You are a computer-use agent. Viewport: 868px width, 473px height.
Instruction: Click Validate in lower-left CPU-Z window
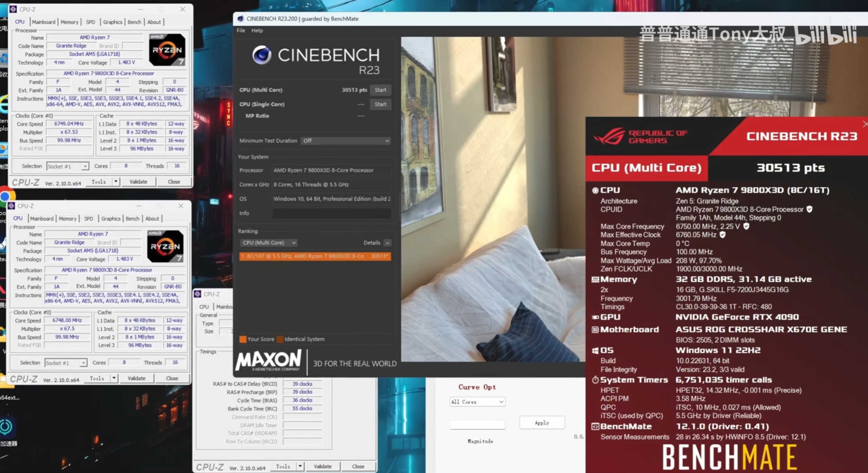click(x=136, y=378)
